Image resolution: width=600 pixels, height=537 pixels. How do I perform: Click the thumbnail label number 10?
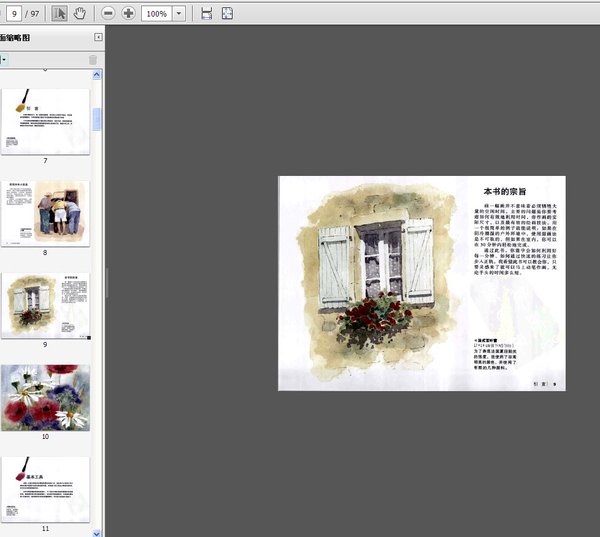(45, 436)
